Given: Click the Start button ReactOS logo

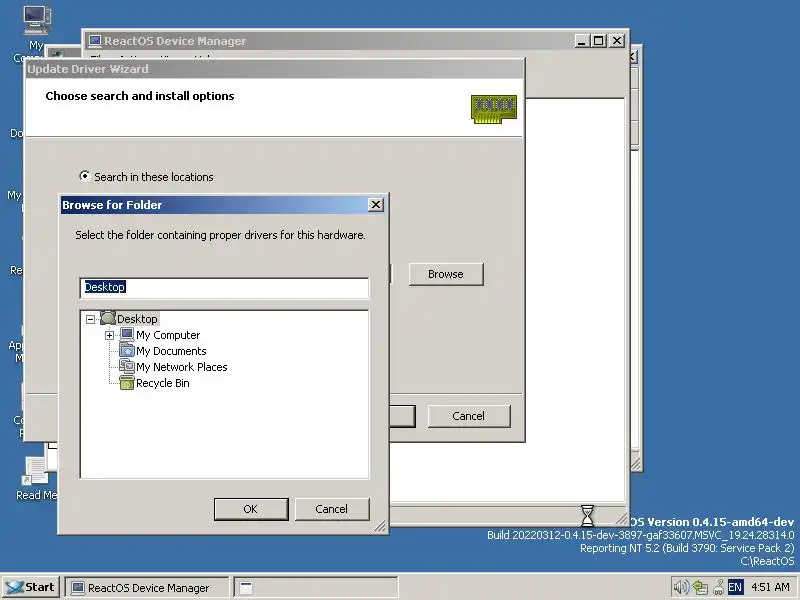Looking at the screenshot, I should tap(14, 587).
